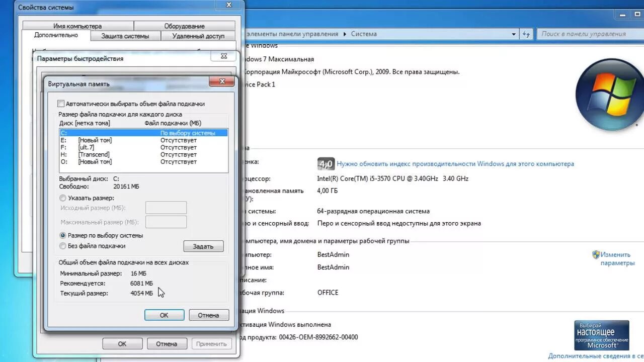Enable automatic paging file size checkbox
The image size is (644, 362).
61,104
